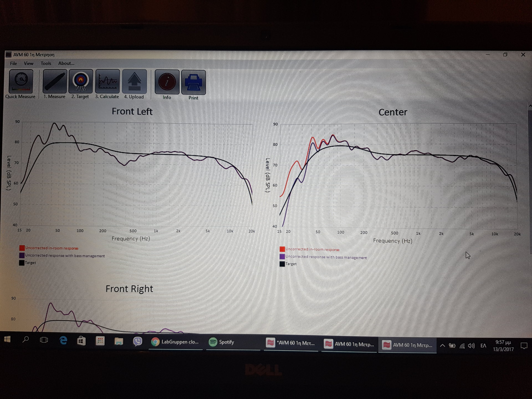Click the scrollbar up arrow

click(530, 106)
